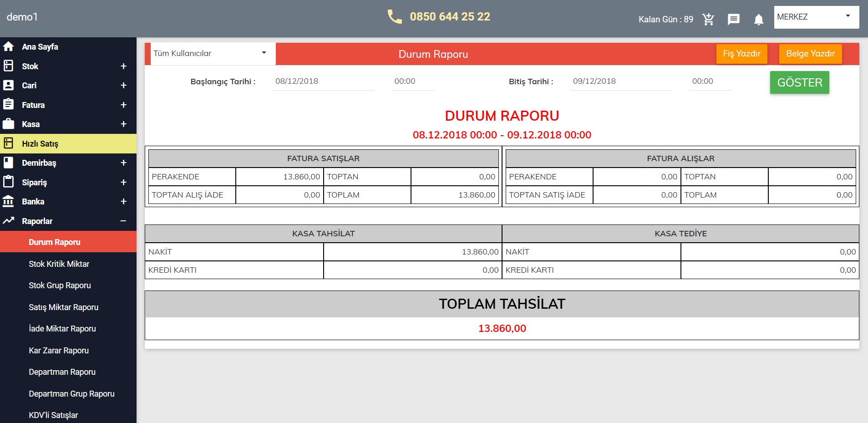868x423 pixels.
Task: Click the Banka building icon
Action: 8,201
